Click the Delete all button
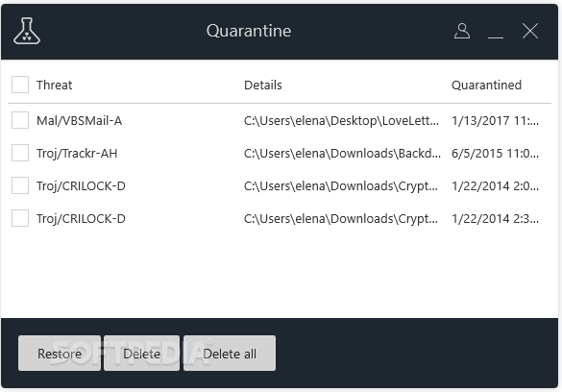The height and width of the screenshot is (392, 562). point(230,354)
